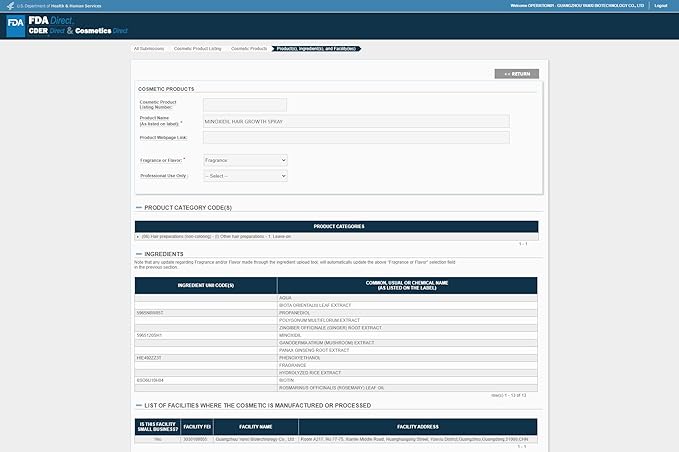Image resolution: width=679 pixels, height=452 pixels.
Task: Select Product(s), Ingredient(s), and Facility(ies) breadcrumb
Action: 316,48
